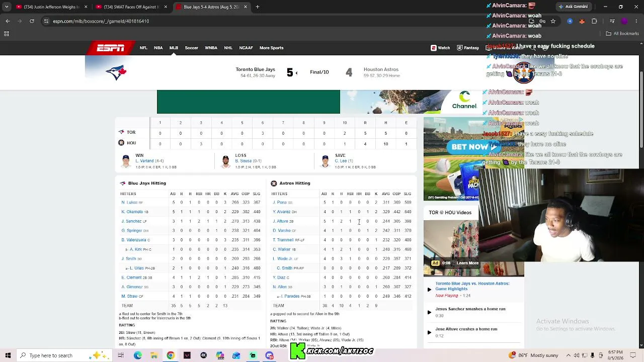This screenshot has height=362, width=644.
Task: Click the address bar URL field
Action: [x=282, y=21]
